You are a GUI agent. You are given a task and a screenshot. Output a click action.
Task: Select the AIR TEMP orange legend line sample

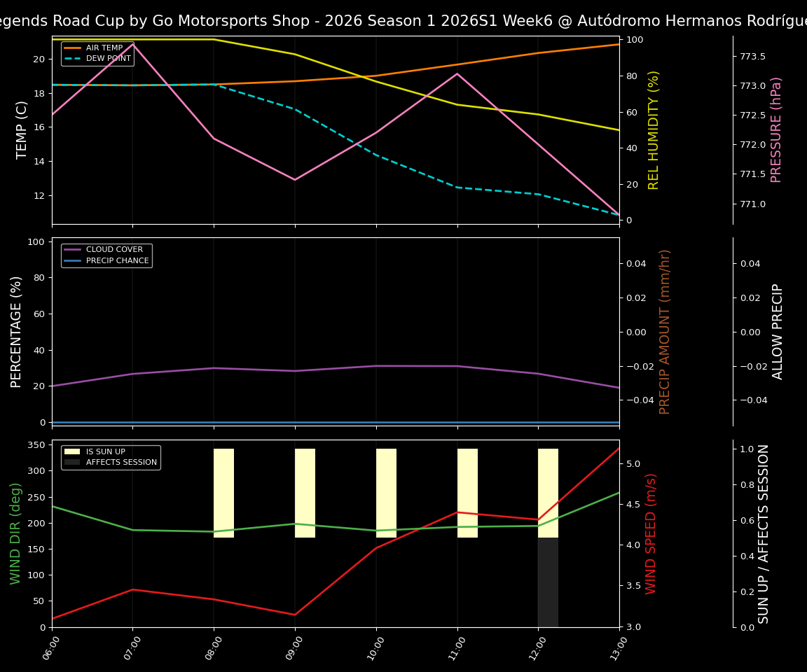coord(73,48)
